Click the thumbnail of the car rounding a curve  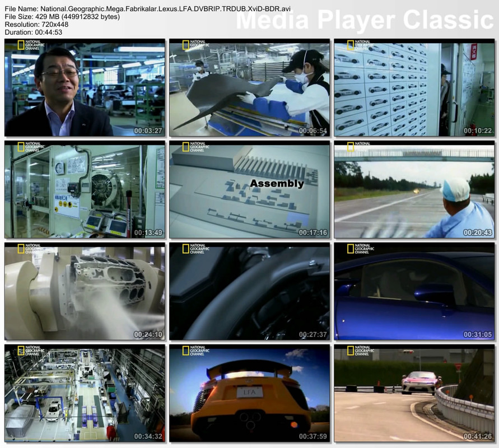click(x=414, y=393)
